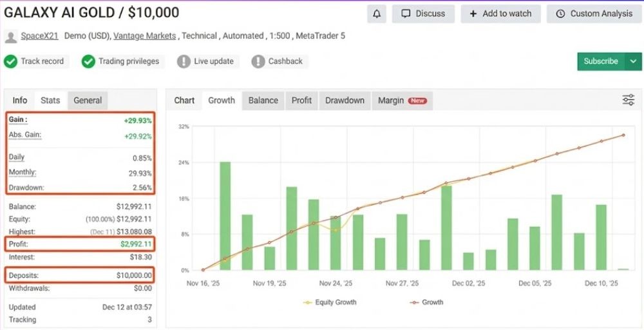
Task: Click the Custom Analysis clock icon
Action: tap(560, 14)
